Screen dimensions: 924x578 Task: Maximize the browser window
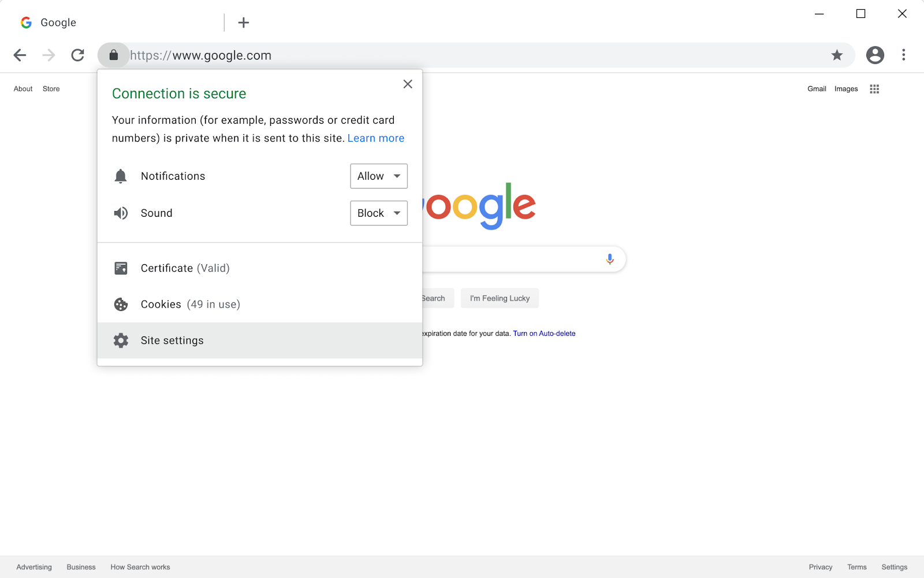pos(860,14)
